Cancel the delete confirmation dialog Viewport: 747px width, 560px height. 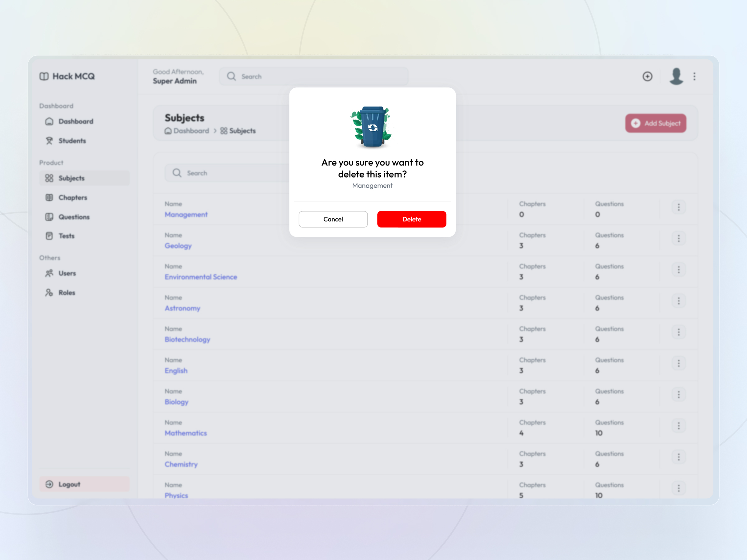pyautogui.click(x=333, y=219)
